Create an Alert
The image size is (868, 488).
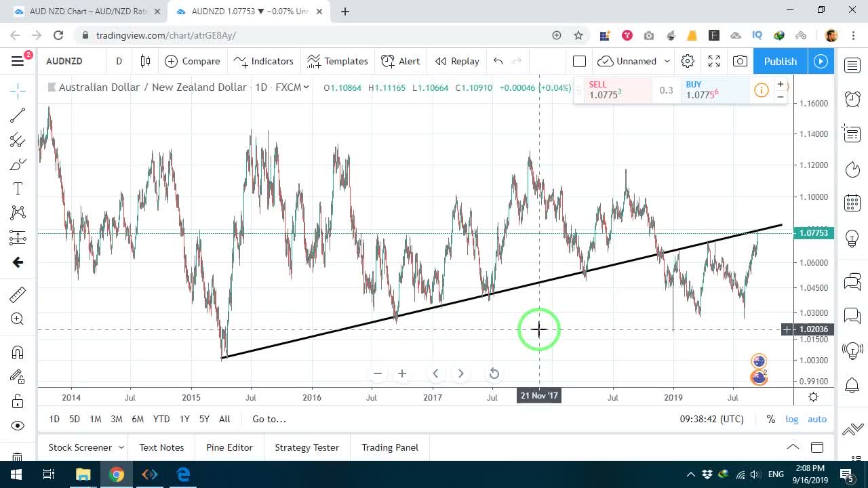[x=401, y=61]
